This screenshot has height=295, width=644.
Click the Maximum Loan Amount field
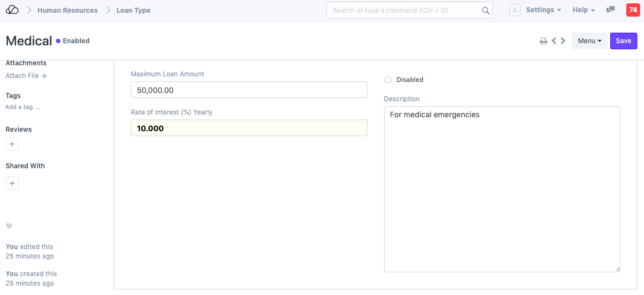[x=249, y=90]
